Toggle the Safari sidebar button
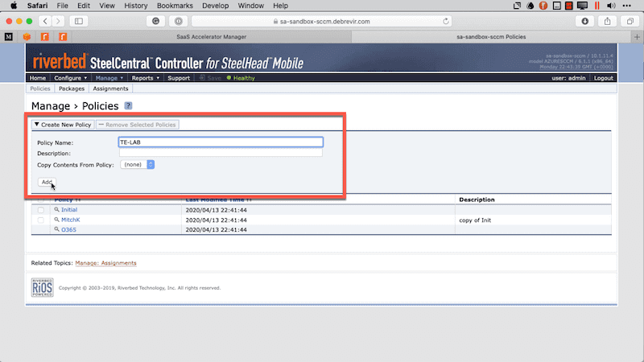This screenshot has width=644, height=362. point(79,22)
